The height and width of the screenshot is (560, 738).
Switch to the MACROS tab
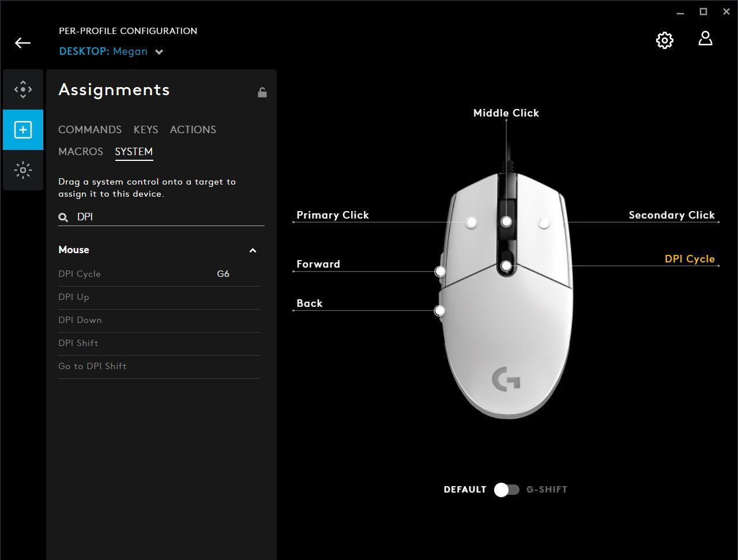coord(81,152)
